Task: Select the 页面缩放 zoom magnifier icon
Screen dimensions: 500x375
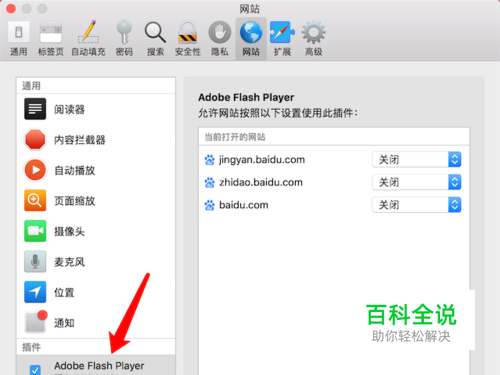Action: click(x=35, y=200)
